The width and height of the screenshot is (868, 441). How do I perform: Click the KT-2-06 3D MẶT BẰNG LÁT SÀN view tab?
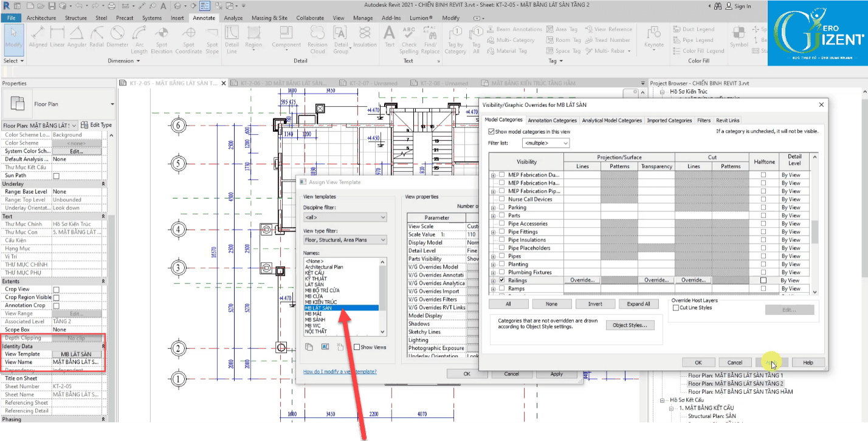click(x=283, y=83)
